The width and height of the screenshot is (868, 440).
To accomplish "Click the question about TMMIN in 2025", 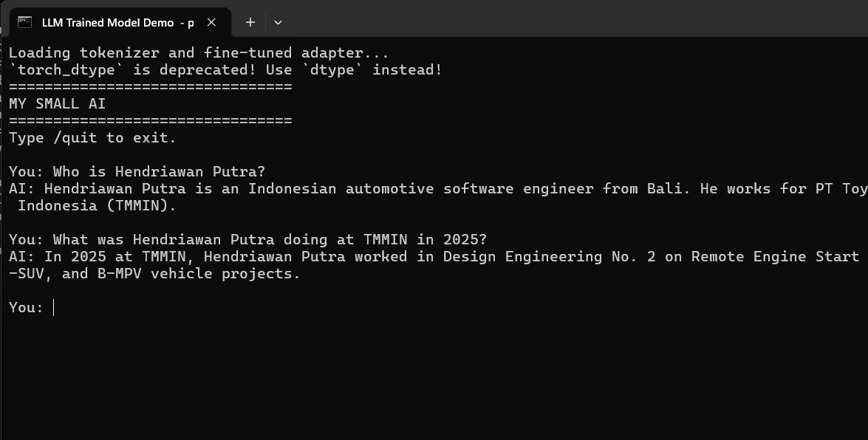I will coord(247,240).
